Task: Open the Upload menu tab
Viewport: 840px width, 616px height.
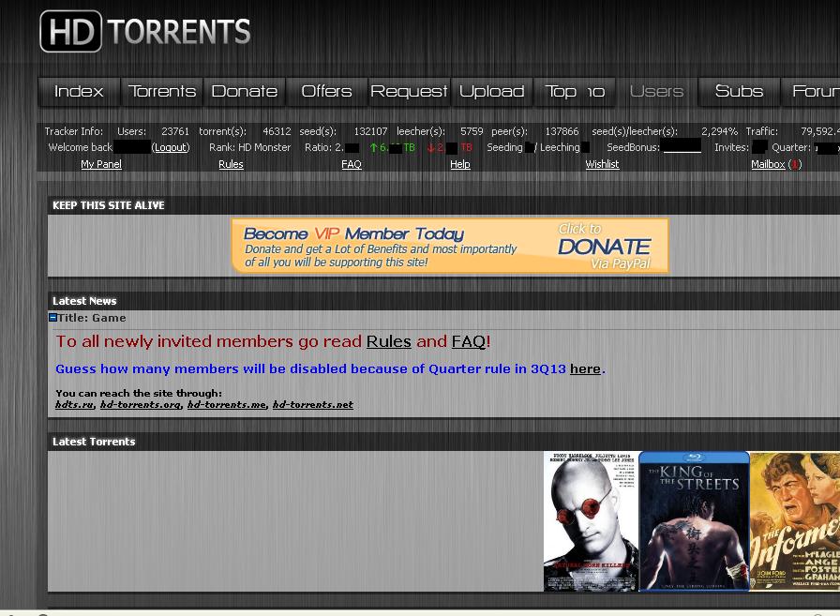Action: click(x=492, y=91)
